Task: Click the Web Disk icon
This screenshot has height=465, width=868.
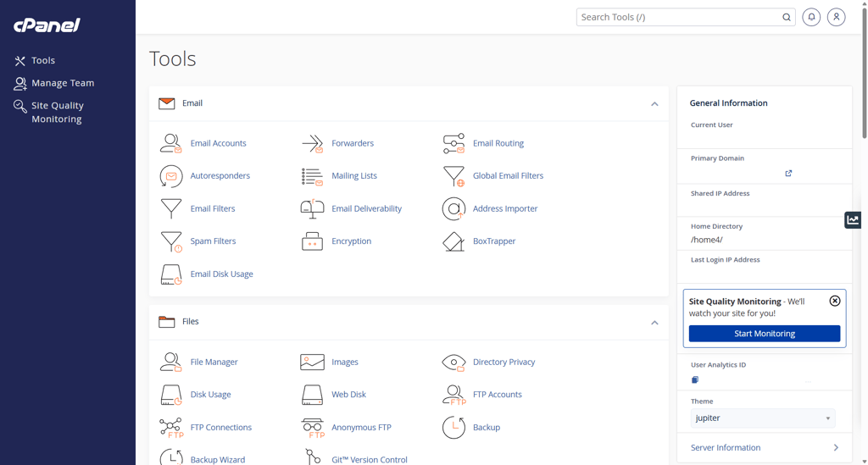Action: (x=312, y=395)
